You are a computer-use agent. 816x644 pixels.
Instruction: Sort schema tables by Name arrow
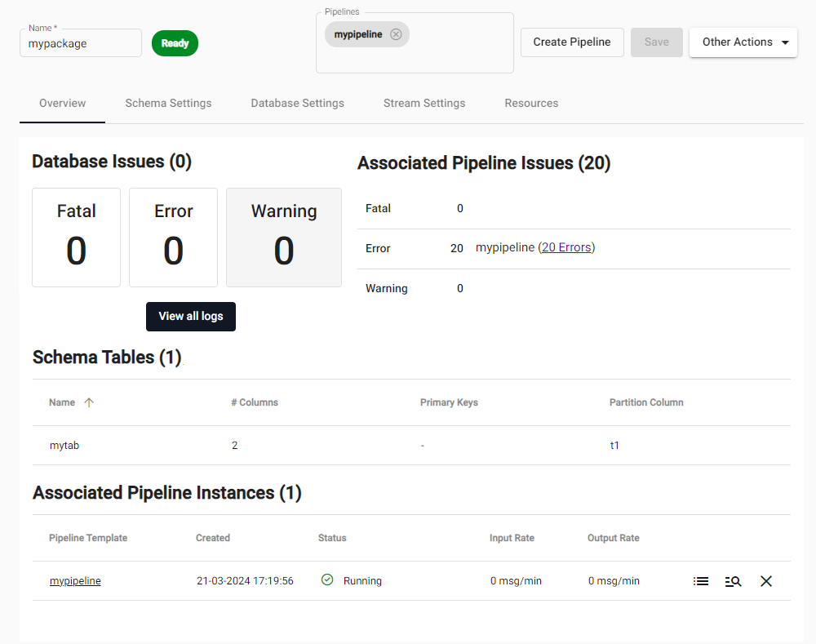[x=89, y=402]
